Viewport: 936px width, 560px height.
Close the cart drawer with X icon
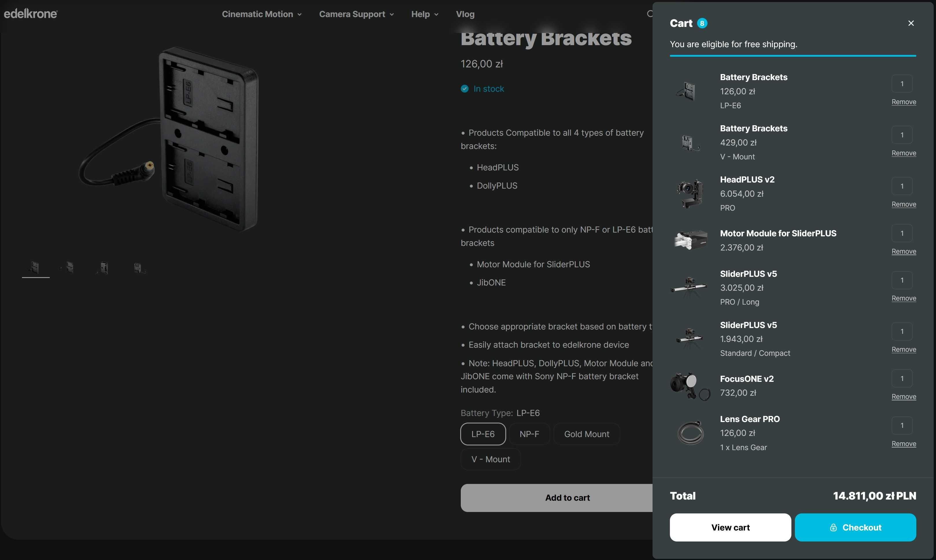coord(911,23)
